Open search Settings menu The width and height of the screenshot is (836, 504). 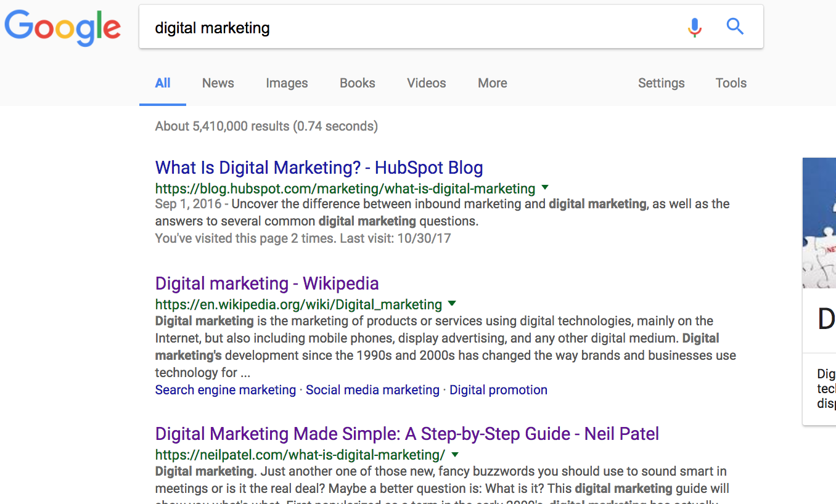pyautogui.click(x=662, y=83)
